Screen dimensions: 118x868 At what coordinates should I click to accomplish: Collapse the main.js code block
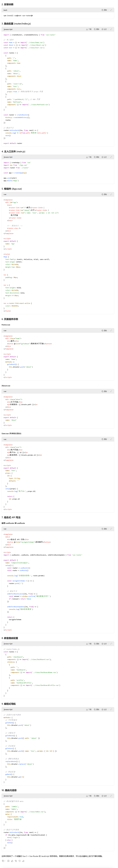[111, 157]
